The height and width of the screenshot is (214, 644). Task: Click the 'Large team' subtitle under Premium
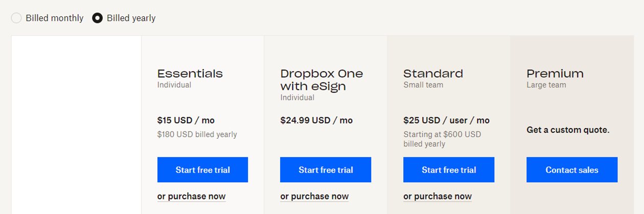pyautogui.click(x=546, y=85)
